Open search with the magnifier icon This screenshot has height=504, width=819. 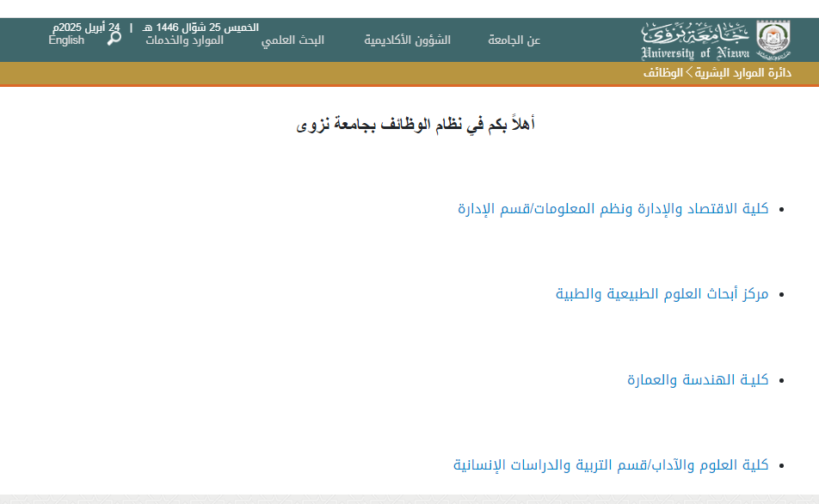(x=114, y=38)
